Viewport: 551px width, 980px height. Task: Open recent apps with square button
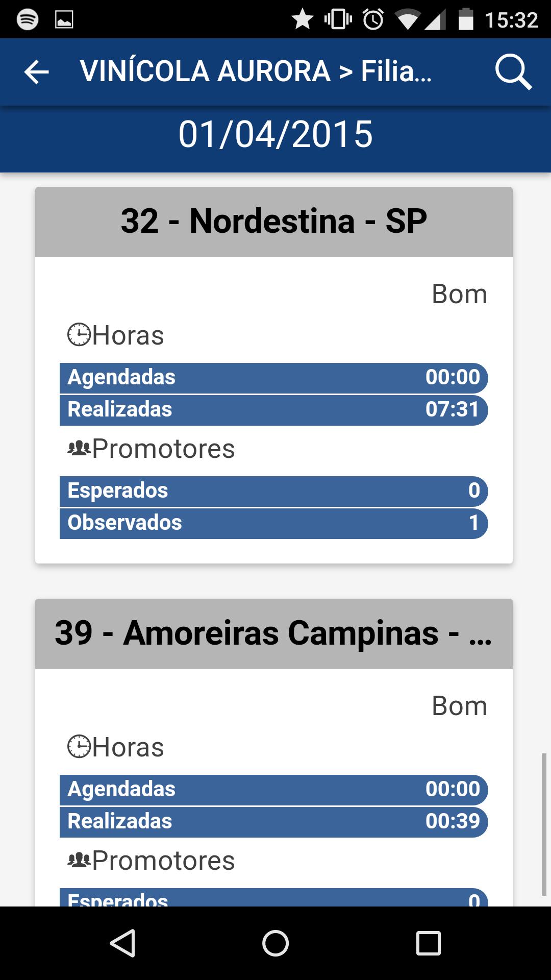pyautogui.click(x=428, y=943)
